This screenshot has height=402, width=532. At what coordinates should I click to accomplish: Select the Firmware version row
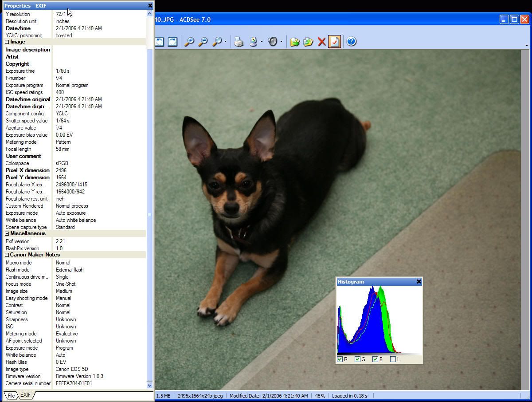tap(75, 376)
